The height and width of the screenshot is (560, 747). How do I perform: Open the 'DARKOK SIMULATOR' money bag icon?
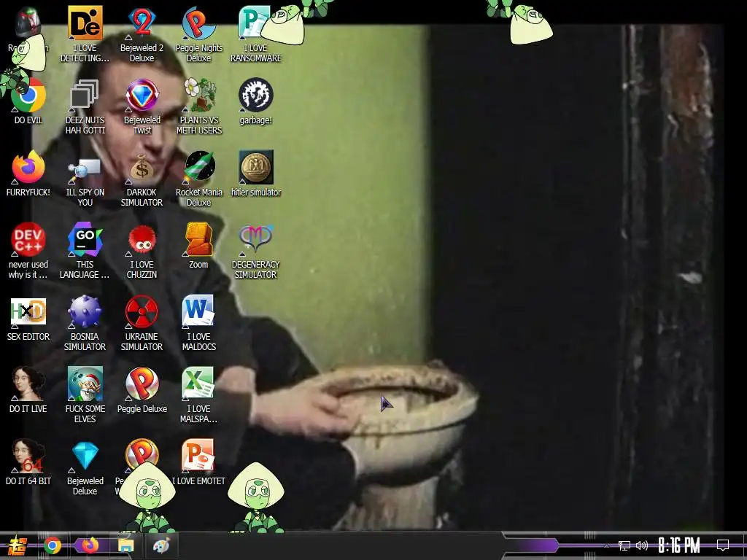click(142, 167)
